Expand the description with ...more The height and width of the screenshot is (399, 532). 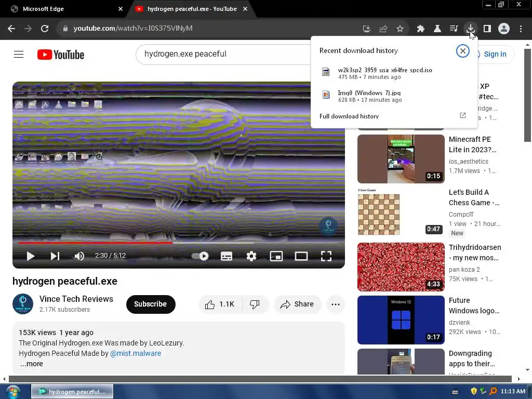click(x=32, y=364)
